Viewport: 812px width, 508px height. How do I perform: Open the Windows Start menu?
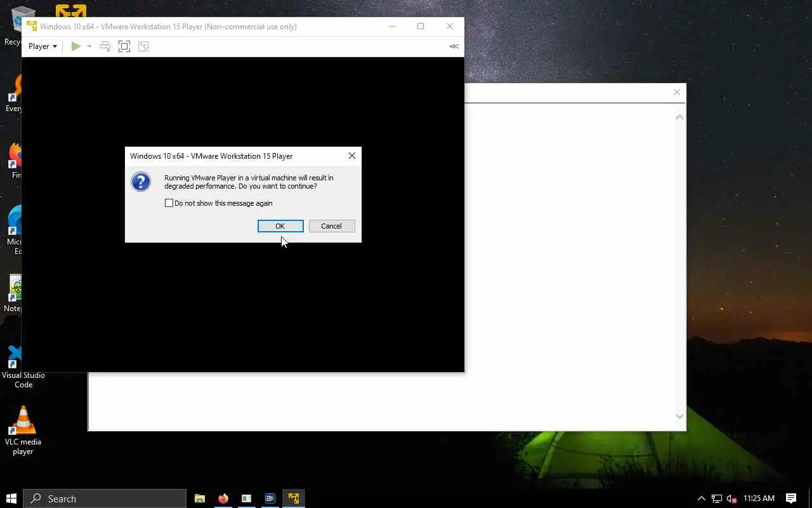point(11,498)
